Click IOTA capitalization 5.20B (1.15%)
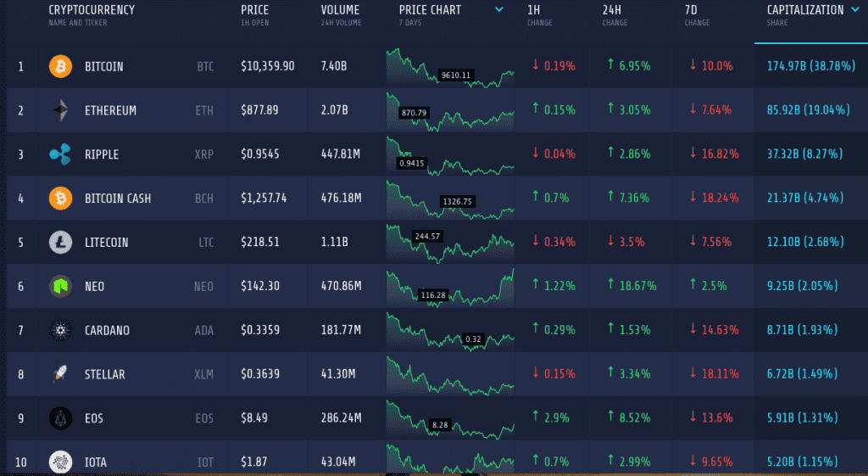868x476 pixels. 802,461
